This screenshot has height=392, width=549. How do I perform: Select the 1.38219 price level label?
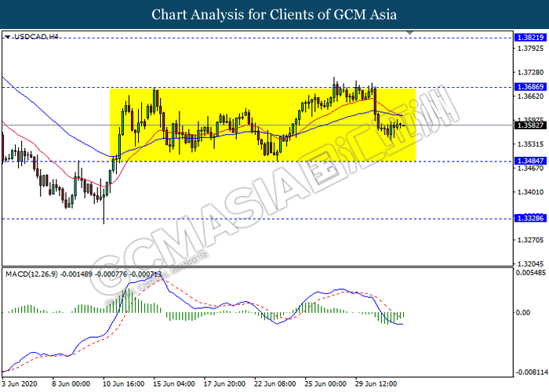pos(530,38)
